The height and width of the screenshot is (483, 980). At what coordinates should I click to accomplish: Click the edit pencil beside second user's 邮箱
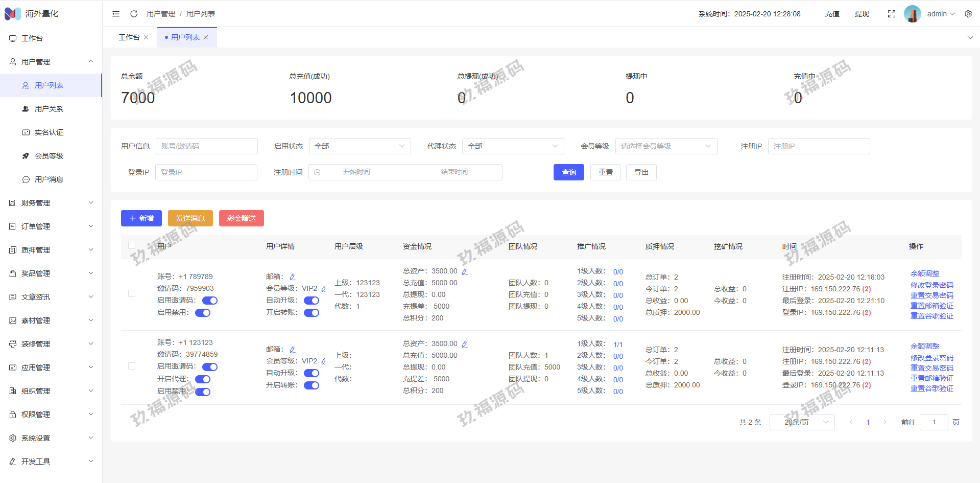click(x=293, y=350)
